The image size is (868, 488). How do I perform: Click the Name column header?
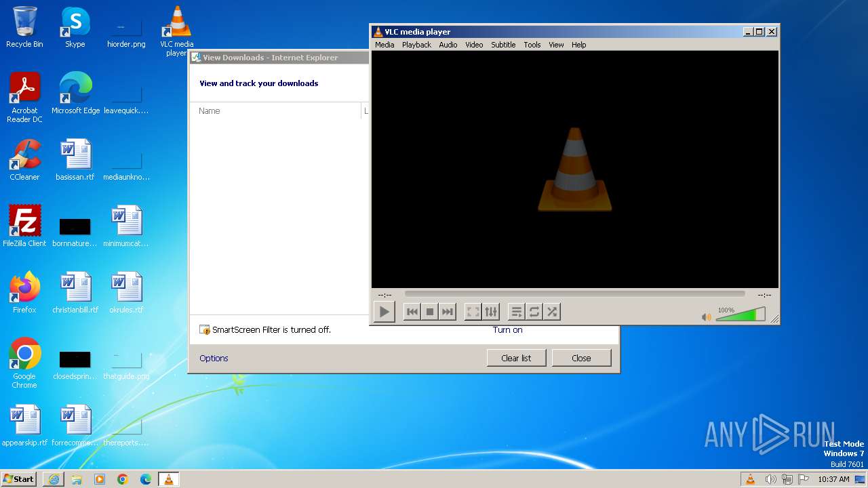pyautogui.click(x=276, y=111)
